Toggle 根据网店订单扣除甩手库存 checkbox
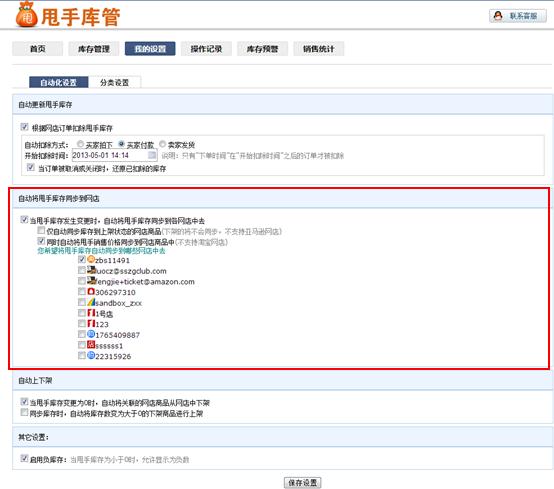 pyautogui.click(x=24, y=126)
